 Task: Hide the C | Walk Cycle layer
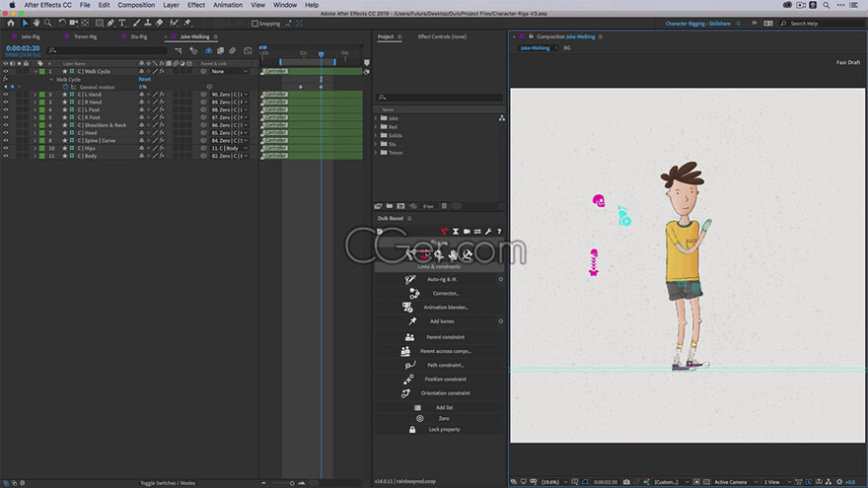click(6, 71)
